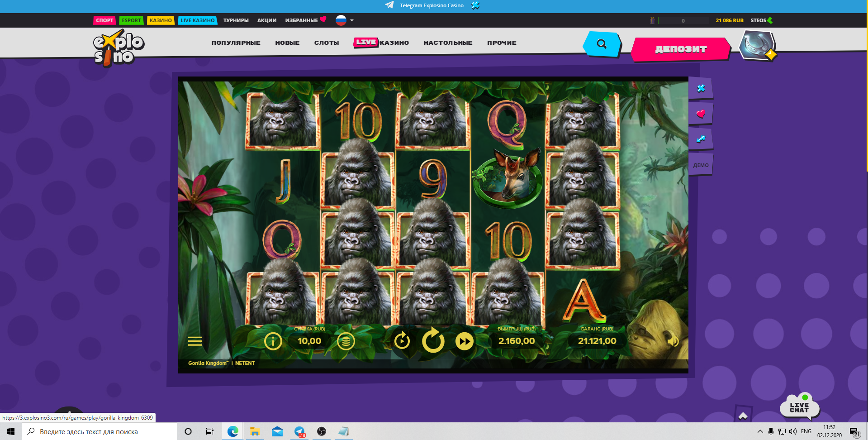Expand game to fullscreen arrow icon
868x440 pixels.
(x=701, y=139)
